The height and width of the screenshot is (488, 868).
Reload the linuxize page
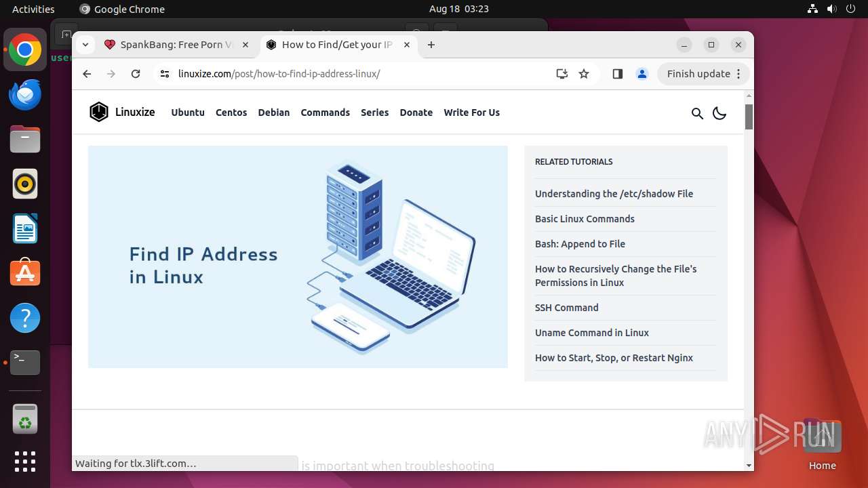click(x=136, y=74)
